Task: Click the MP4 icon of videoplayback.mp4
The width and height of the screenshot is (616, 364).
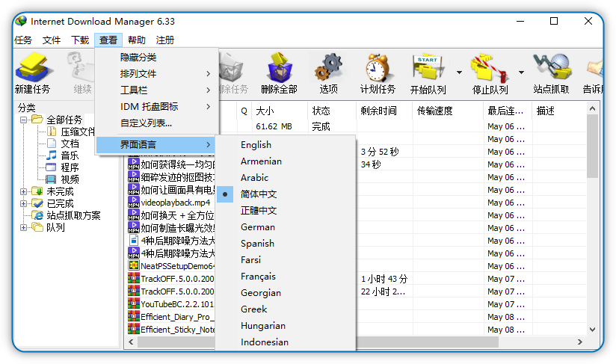Action: 134,203
